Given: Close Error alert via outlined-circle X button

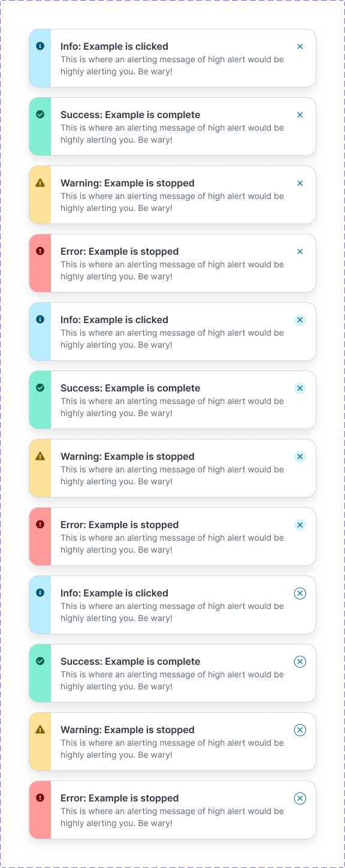Looking at the screenshot, I should (300, 798).
